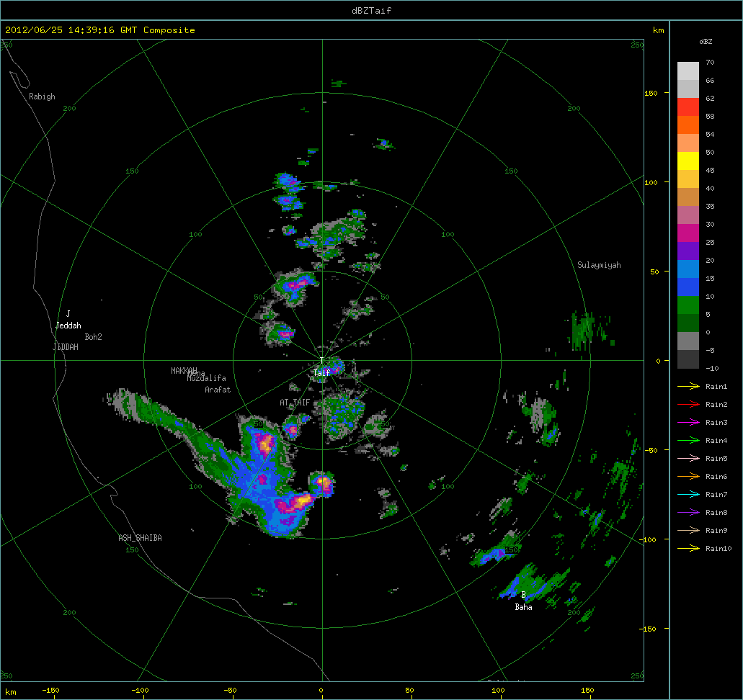Click the Rain5 legend label
This screenshot has width=743, height=700.
[716, 459]
